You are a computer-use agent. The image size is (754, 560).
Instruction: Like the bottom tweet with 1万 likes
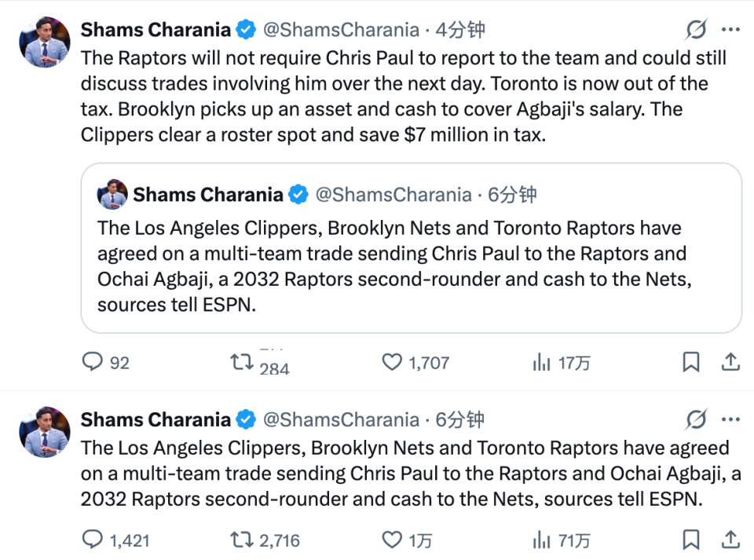(x=392, y=540)
